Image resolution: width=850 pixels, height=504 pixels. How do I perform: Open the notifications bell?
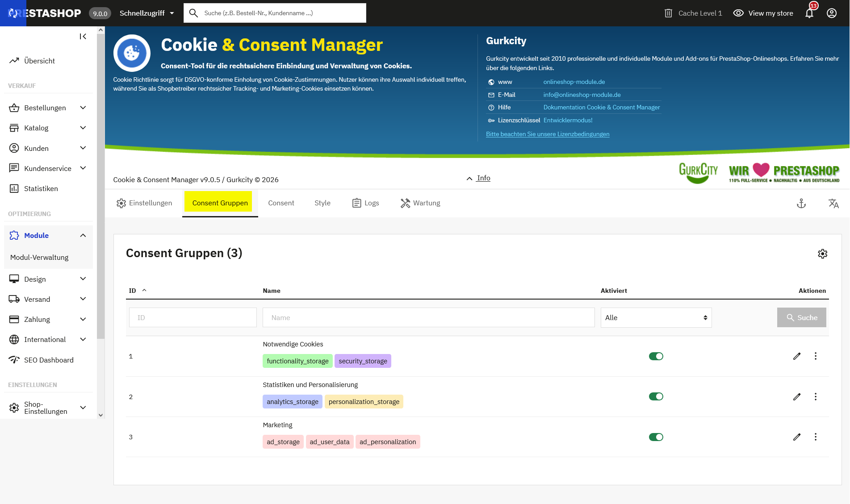click(809, 13)
